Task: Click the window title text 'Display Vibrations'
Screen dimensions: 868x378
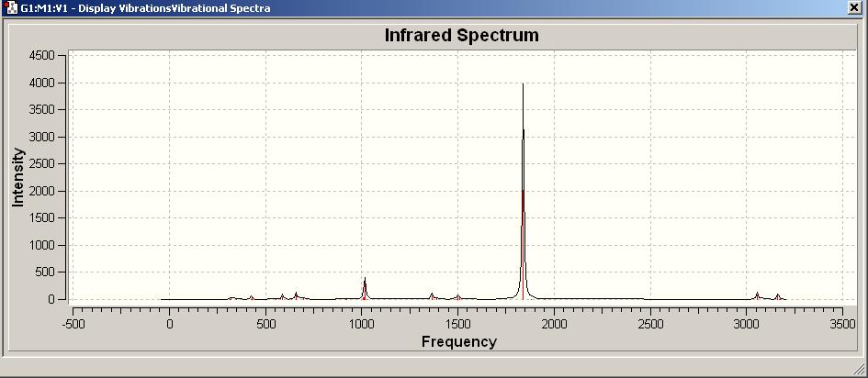Action: pyautogui.click(x=123, y=8)
